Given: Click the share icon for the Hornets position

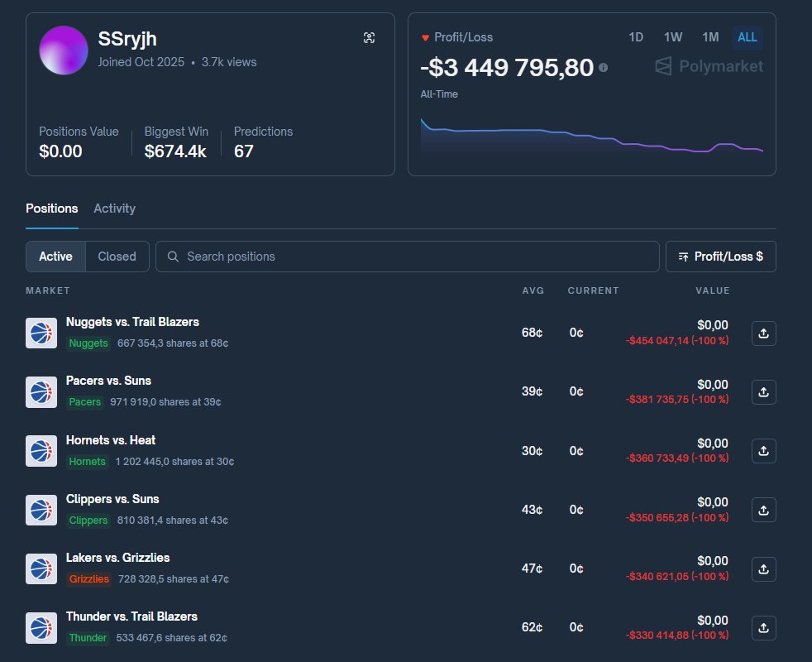Looking at the screenshot, I should pyautogui.click(x=763, y=451).
